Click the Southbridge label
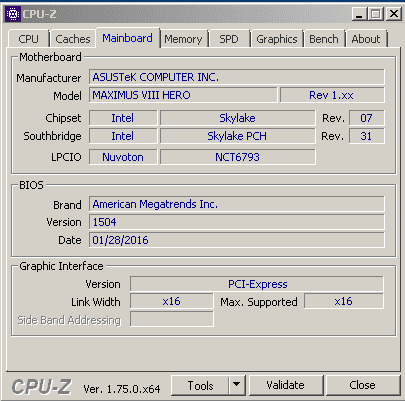Image resolution: width=405 pixels, height=401 pixels. [52, 136]
